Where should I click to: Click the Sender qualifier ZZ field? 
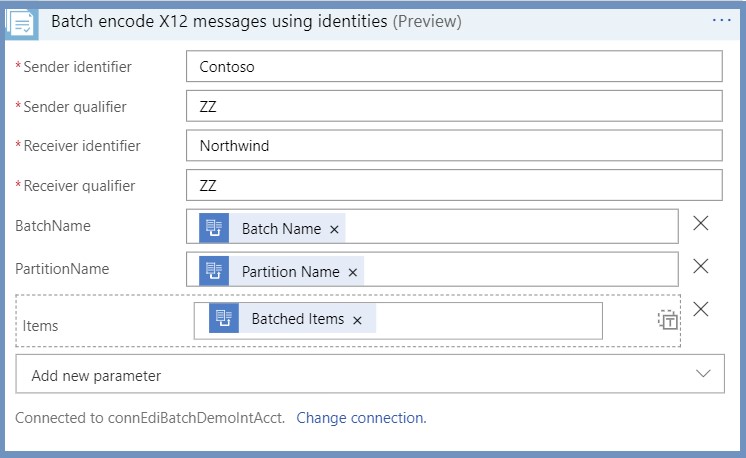(454, 106)
